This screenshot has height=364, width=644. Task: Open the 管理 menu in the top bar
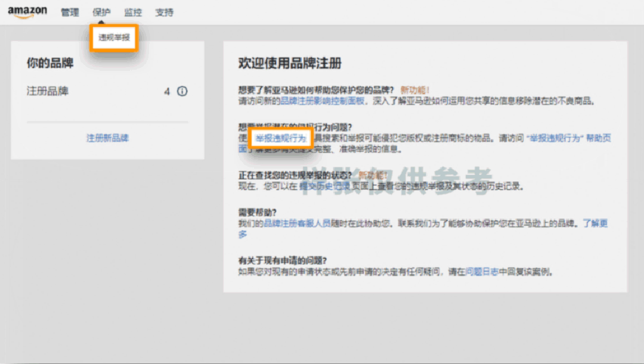point(70,13)
